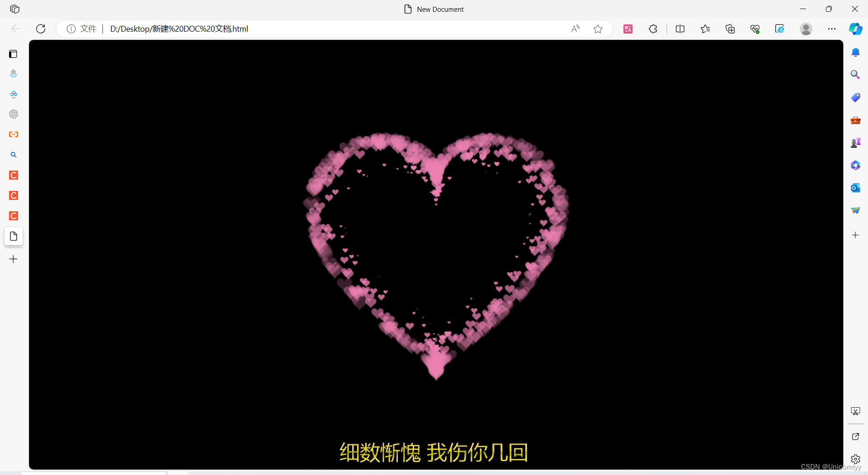
Task: Open the Games panel in the sidebar
Action: tap(855, 142)
